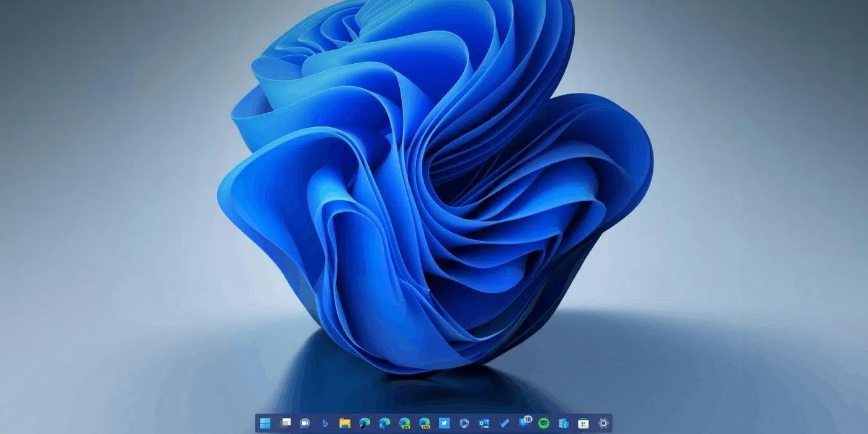Open File Explorer folder icon
Viewport: 868px width, 434px height.
[x=345, y=423]
